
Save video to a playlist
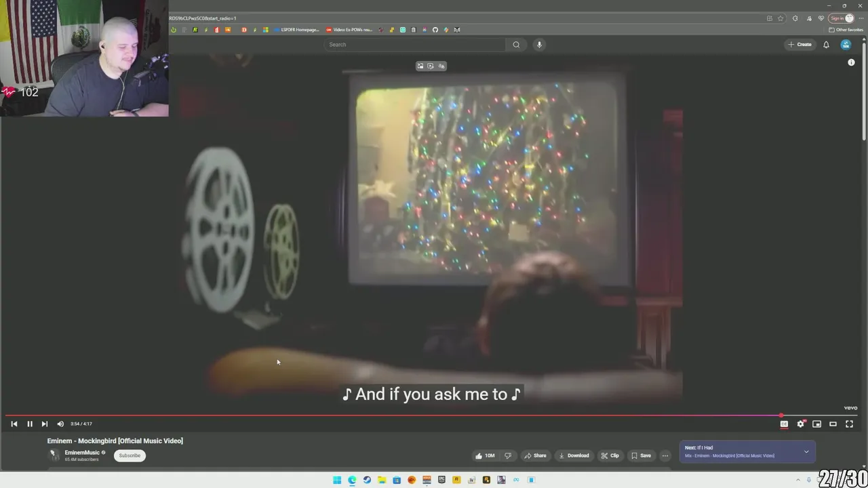[x=642, y=455]
